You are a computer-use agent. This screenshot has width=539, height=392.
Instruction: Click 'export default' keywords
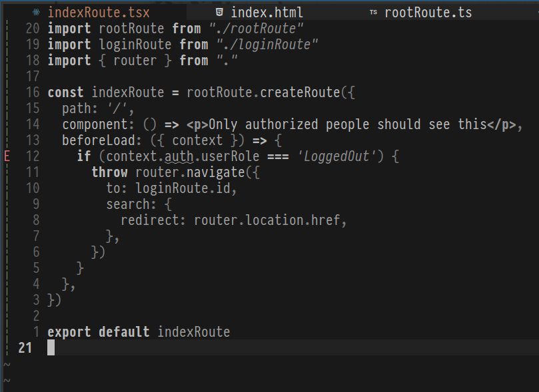(99, 332)
